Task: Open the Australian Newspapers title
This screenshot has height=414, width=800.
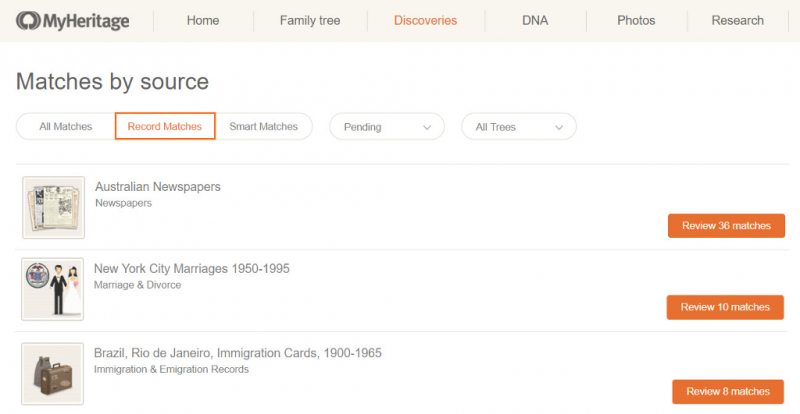Action: pyautogui.click(x=158, y=187)
